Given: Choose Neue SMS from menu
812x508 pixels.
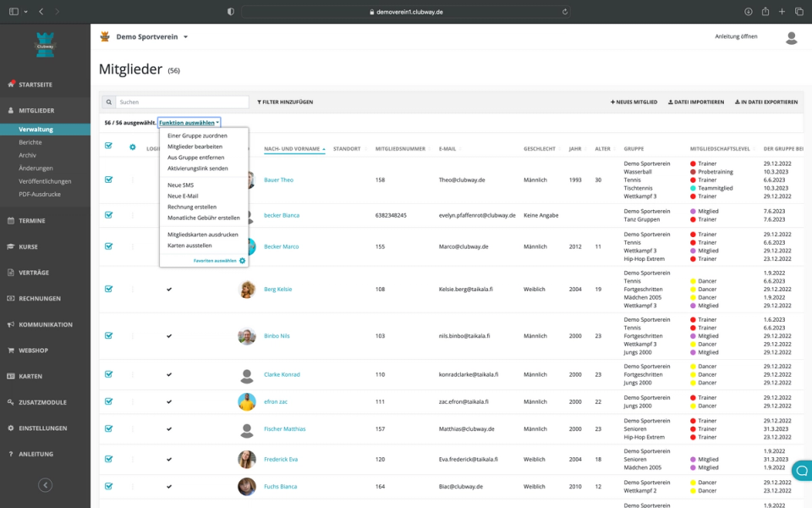Looking at the screenshot, I should (181, 185).
